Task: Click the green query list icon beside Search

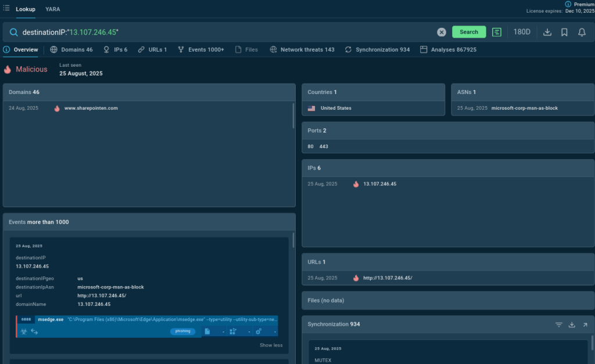Action: tap(497, 32)
